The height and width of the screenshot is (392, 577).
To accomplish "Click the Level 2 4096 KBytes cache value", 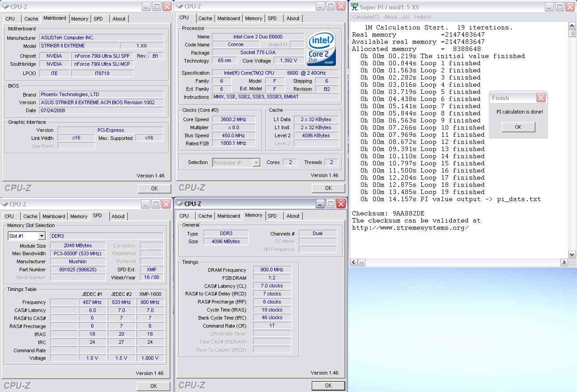I will coord(315,135).
